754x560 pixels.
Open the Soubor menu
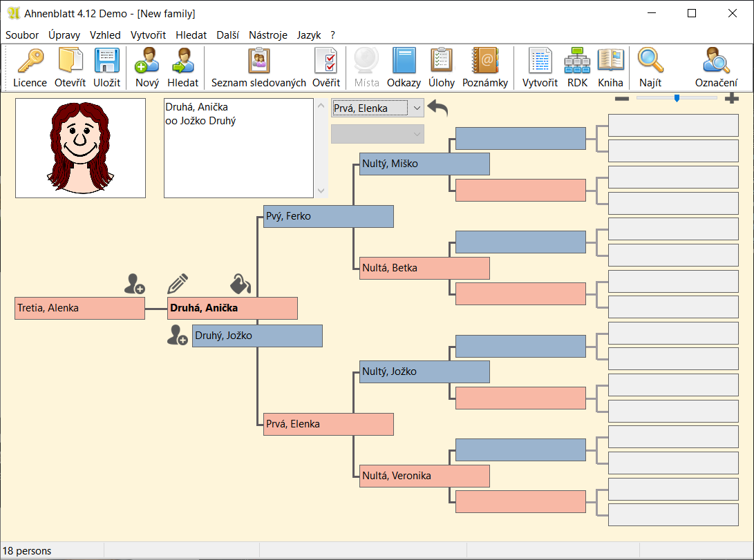[22, 35]
